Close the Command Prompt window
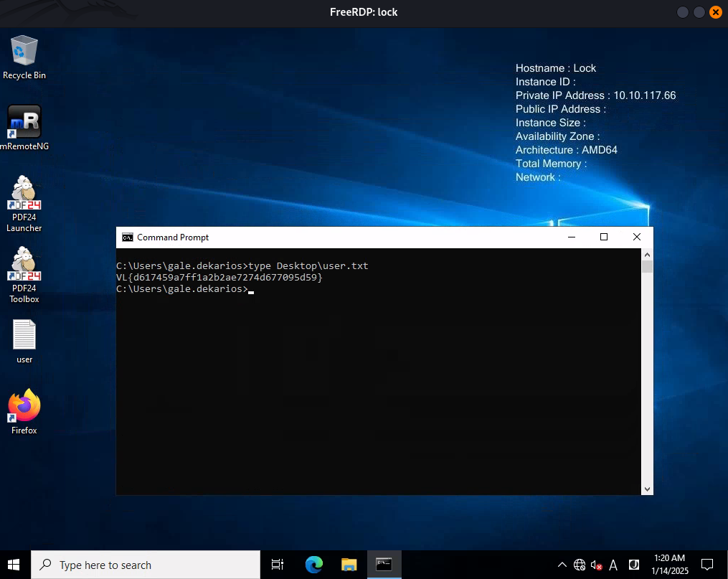The image size is (728, 579). (636, 237)
